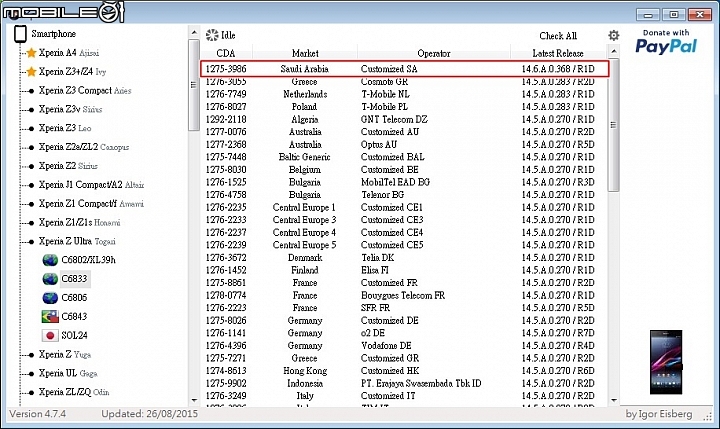Select Xperia A4 Ajisai in tree
720x429 pixels.
click(69, 53)
